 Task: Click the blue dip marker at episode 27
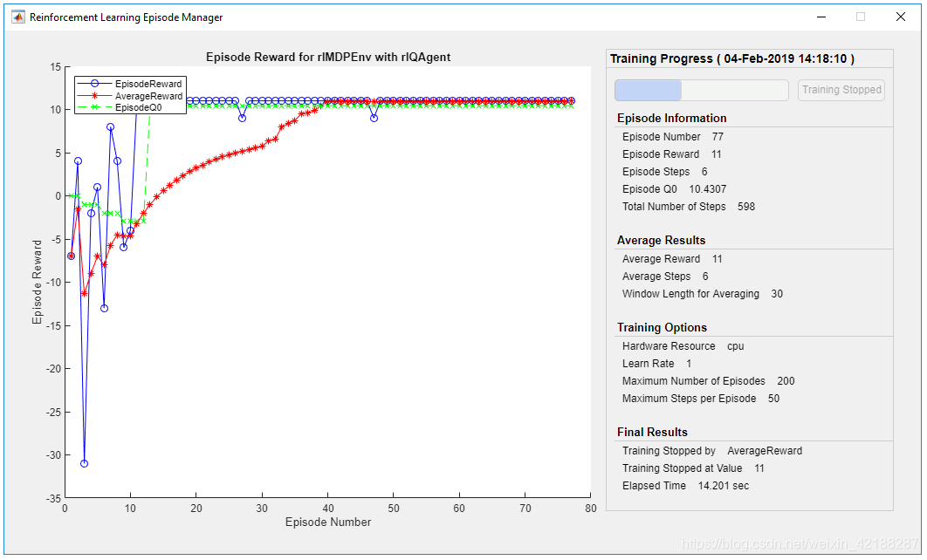click(x=243, y=118)
